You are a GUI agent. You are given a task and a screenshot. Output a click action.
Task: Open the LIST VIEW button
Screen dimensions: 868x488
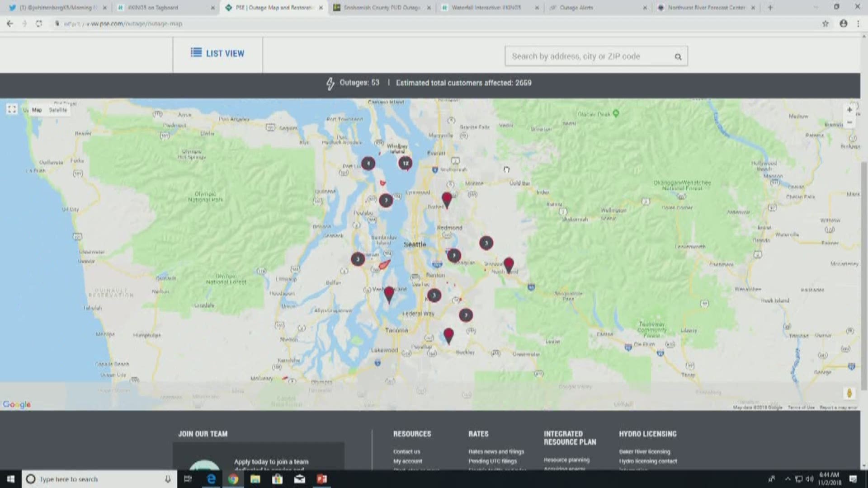[217, 53]
